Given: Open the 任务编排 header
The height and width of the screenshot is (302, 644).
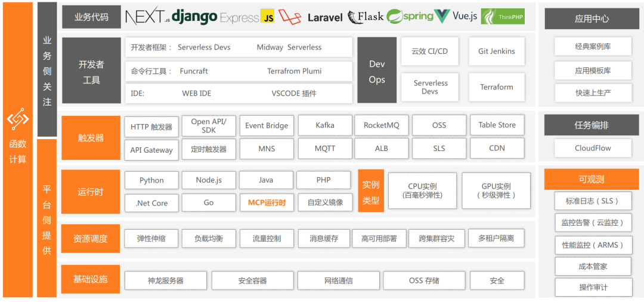Looking at the screenshot, I should (x=592, y=125).
